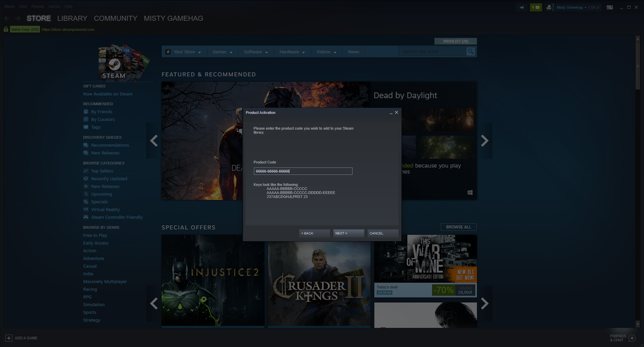Image resolution: width=644 pixels, height=347 pixels.
Task: Open the Crusader Kings II offer thumbnail
Action: [319, 280]
